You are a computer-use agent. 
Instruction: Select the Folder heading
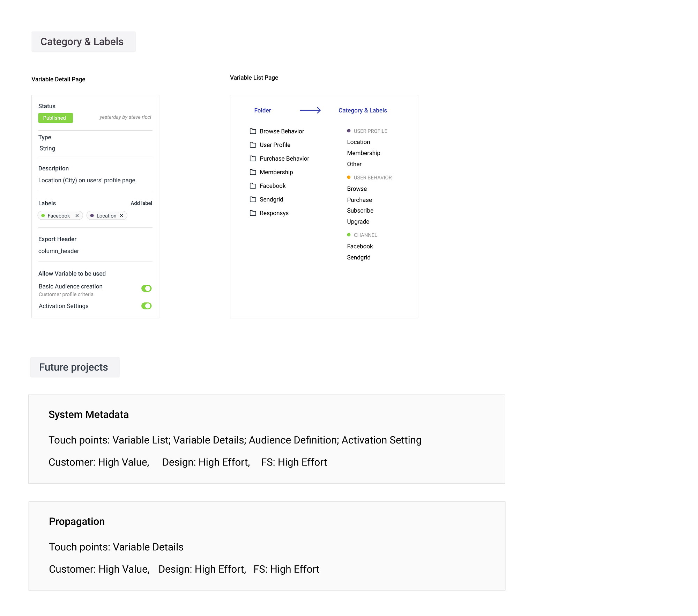coord(262,110)
